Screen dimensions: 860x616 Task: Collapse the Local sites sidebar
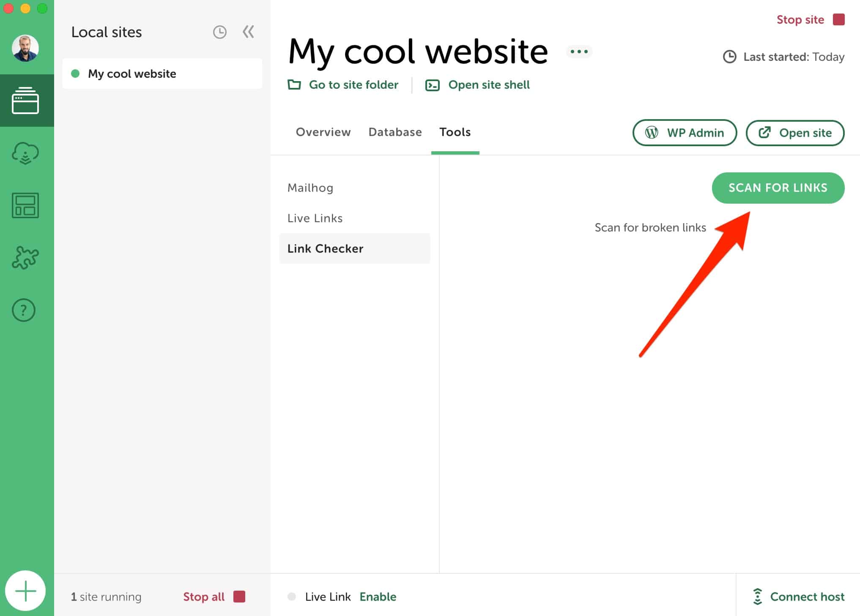click(248, 32)
